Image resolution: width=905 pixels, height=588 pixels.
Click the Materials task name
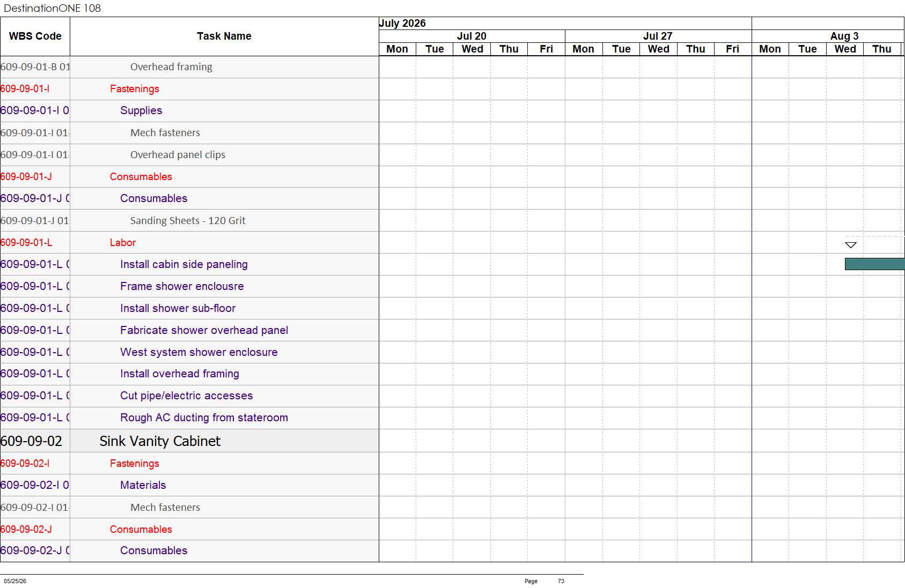(143, 485)
